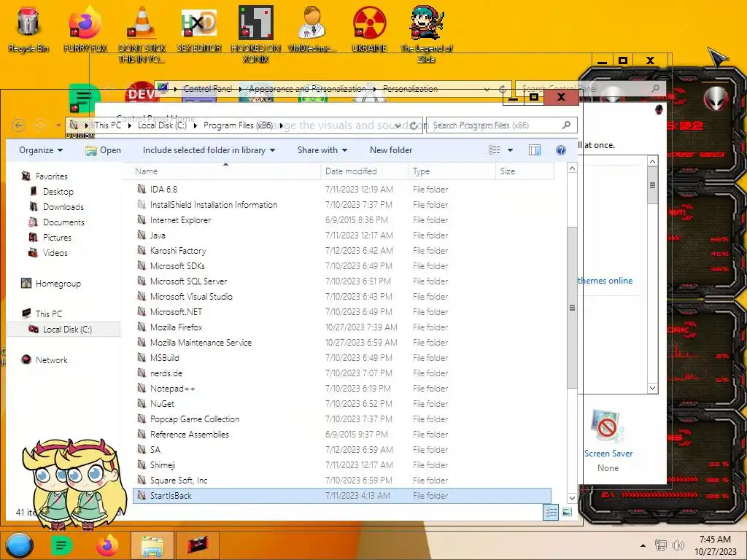The height and width of the screenshot is (560, 747).
Task: Select Favorites in navigation pane
Action: (x=52, y=176)
